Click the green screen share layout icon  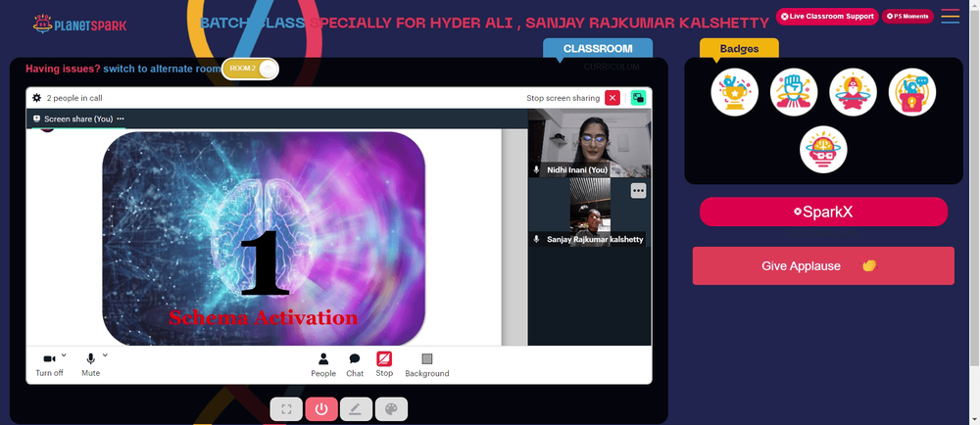tap(638, 98)
